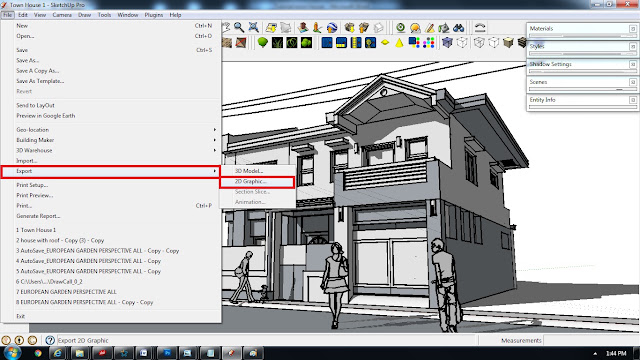Click the green tree plugin icon
Image resolution: width=640 pixels, height=360 pixels.
263,42
